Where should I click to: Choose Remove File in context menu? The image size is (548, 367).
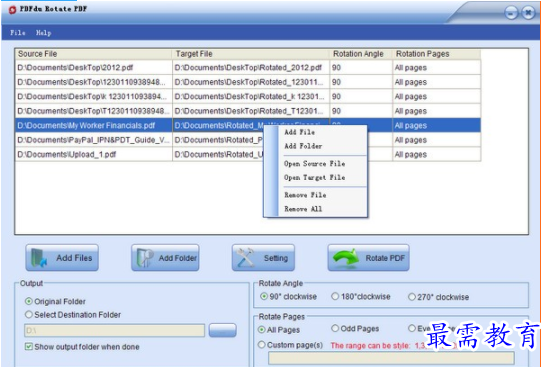click(x=305, y=195)
